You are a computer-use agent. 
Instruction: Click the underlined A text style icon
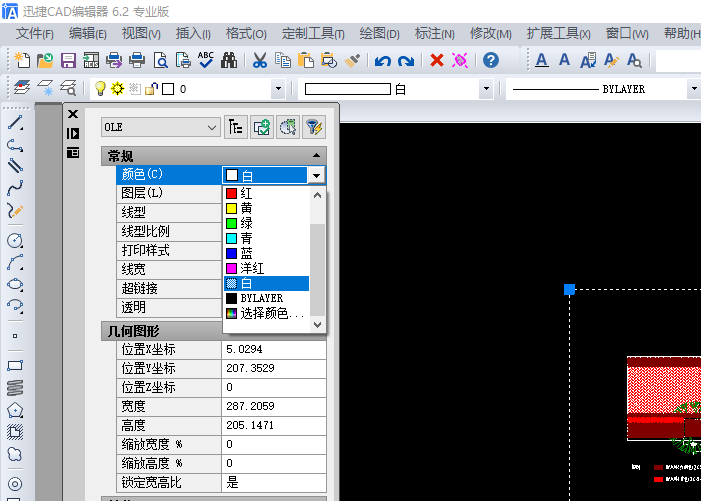541,60
